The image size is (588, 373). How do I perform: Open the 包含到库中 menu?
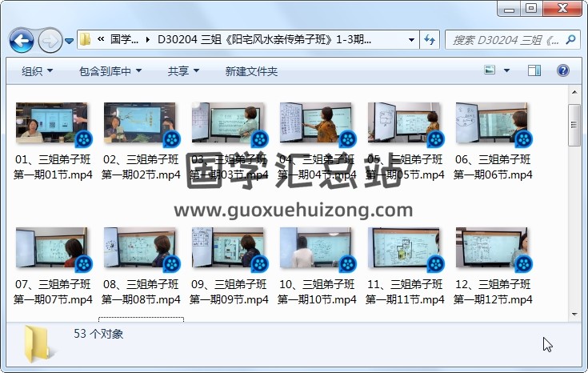click(110, 71)
